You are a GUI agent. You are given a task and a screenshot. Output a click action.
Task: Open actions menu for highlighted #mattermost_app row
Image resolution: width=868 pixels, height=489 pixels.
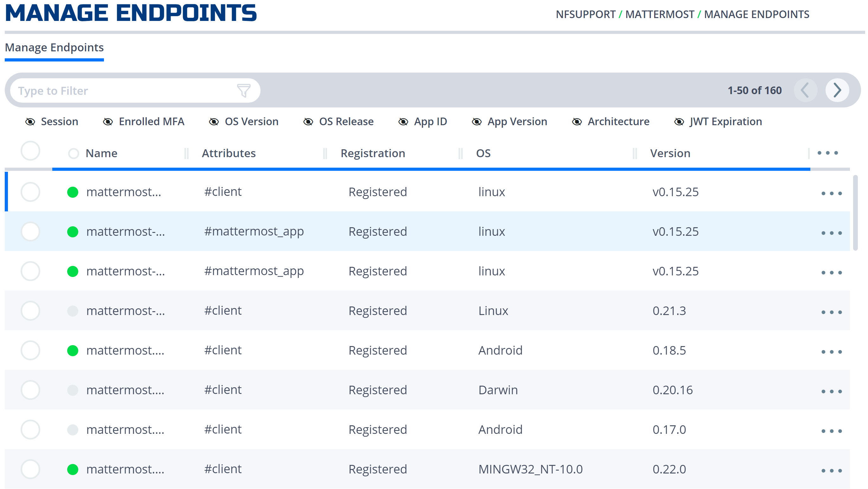pos(831,233)
